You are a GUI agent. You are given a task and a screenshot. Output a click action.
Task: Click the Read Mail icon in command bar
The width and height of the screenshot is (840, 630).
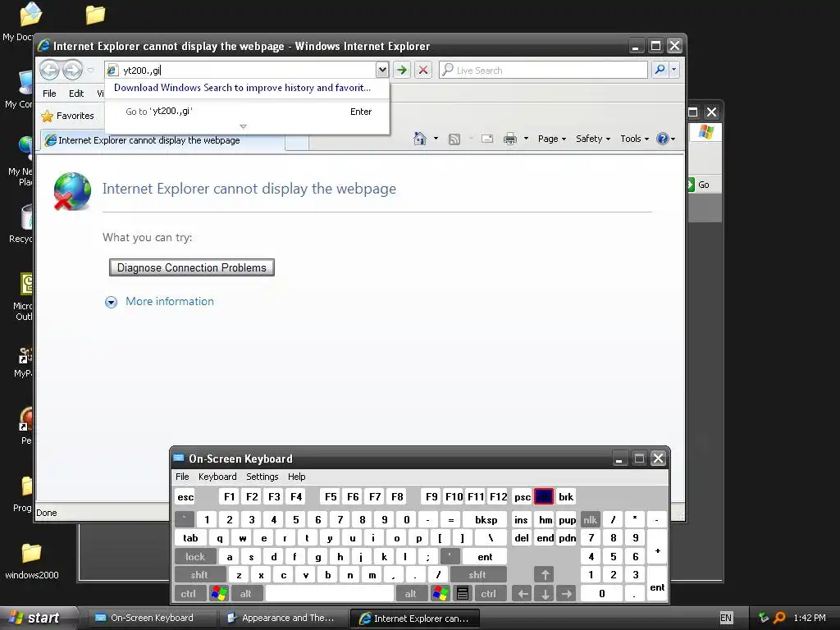[487, 139]
